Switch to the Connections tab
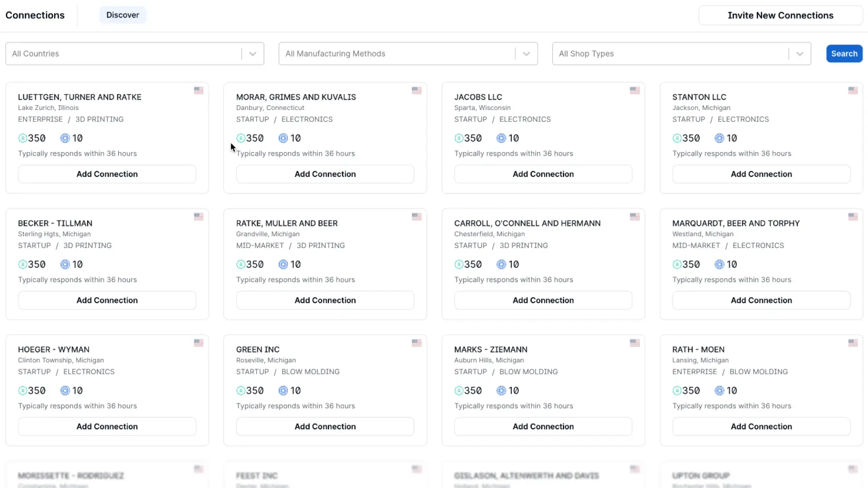 pos(34,15)
